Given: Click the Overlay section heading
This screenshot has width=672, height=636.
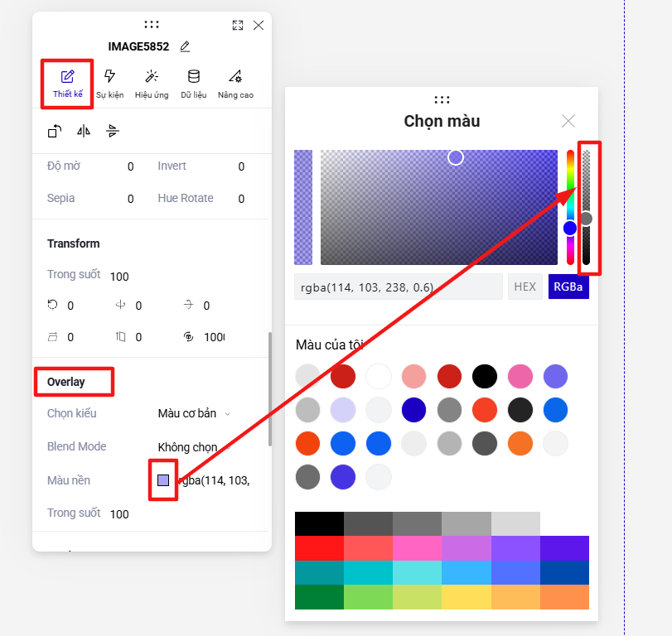Looking at the screenshot, I should coord(66,382).
